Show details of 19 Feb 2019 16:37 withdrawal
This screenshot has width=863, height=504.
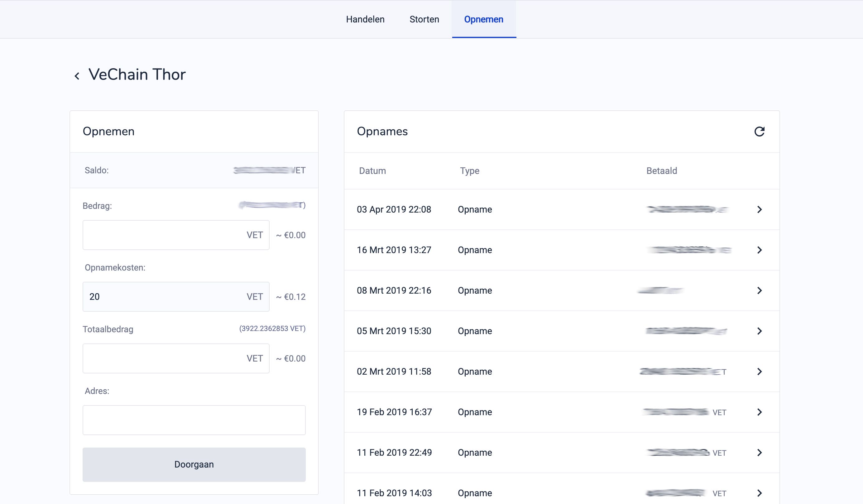[759, 412]
